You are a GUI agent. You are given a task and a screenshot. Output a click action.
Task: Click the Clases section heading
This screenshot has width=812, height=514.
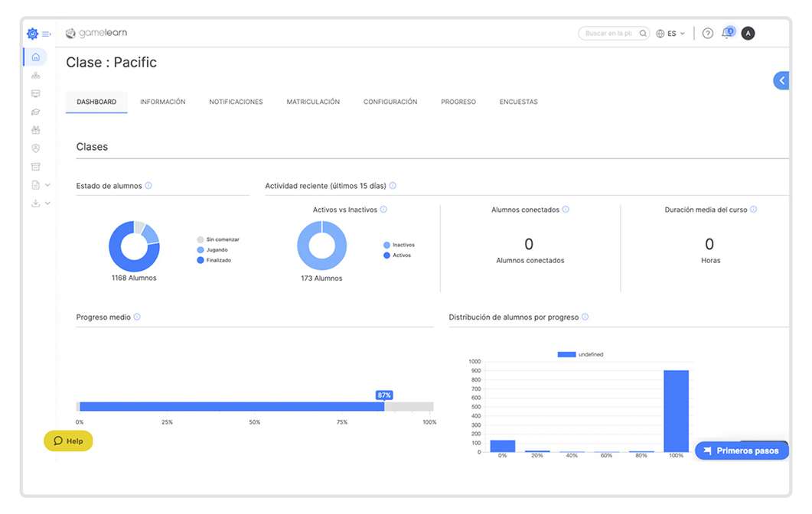pos(92,147)
